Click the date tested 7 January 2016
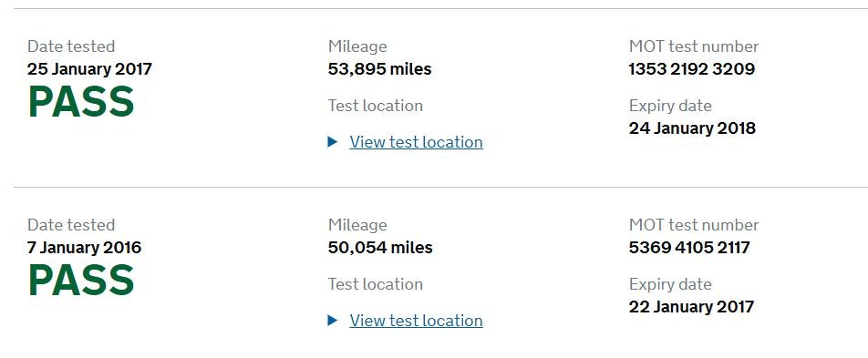The height and width of the screenshot is (358, 868). 84,248
